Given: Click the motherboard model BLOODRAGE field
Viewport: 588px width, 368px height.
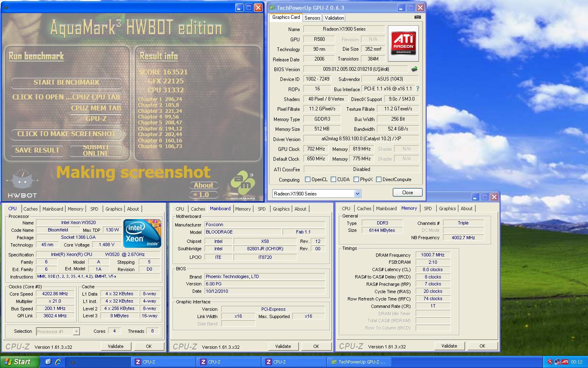Looking at the screenshot, I should 243,232.
